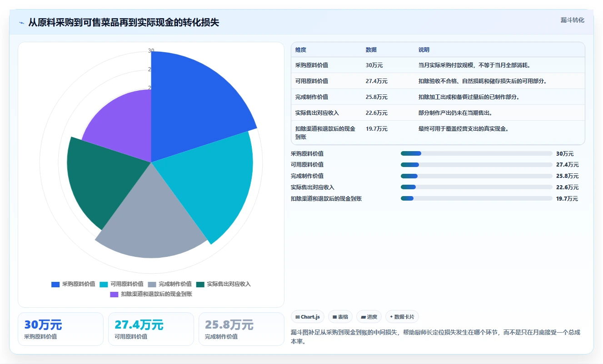Toggle the 可用原料价值 legend swatch
603x364 pixels.
(104, 284)
